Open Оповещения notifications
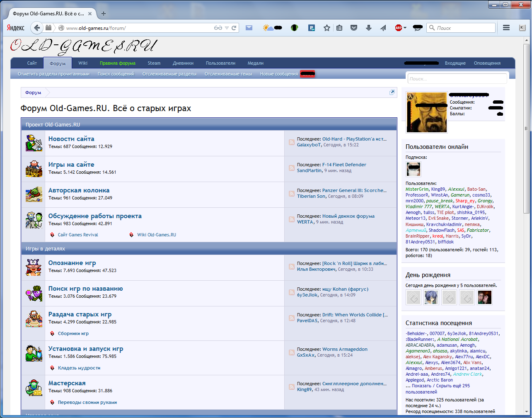 pos(487,63)
